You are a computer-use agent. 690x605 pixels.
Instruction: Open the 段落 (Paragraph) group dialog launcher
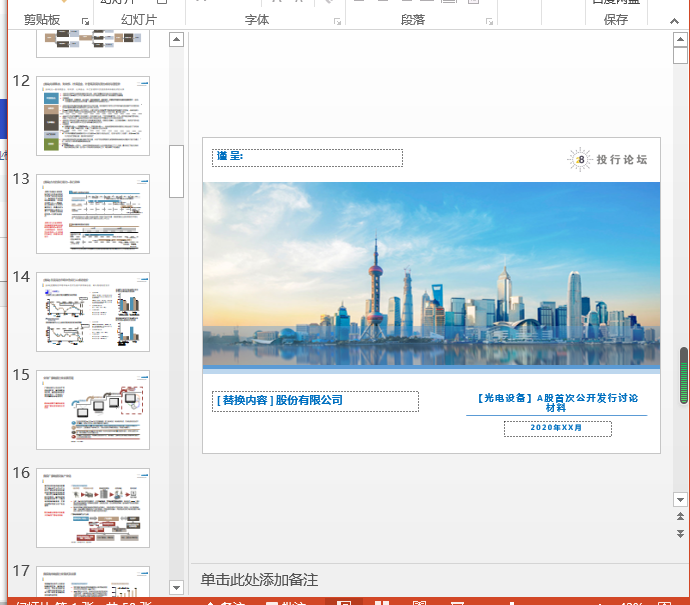click(x=489, y=21)
